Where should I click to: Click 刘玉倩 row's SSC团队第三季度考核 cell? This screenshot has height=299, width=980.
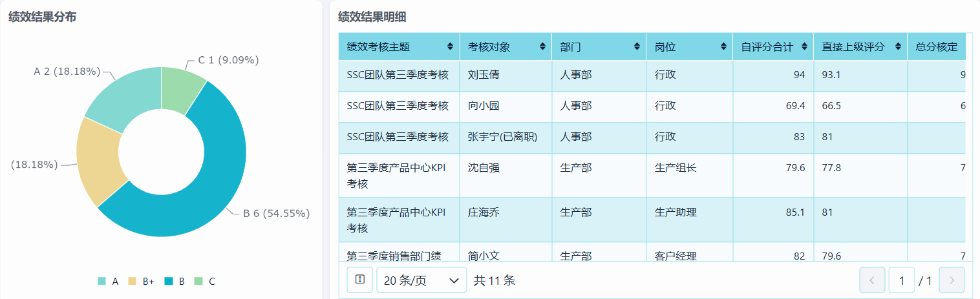pos(399,76)
